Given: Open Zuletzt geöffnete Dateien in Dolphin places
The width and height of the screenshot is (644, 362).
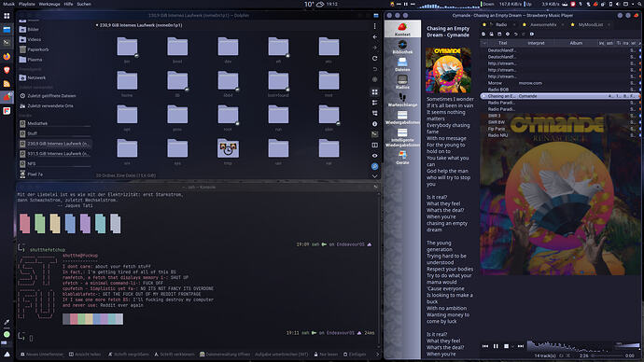Looking at the screenshot, I should pyautogui.click(x=51, y=95).
